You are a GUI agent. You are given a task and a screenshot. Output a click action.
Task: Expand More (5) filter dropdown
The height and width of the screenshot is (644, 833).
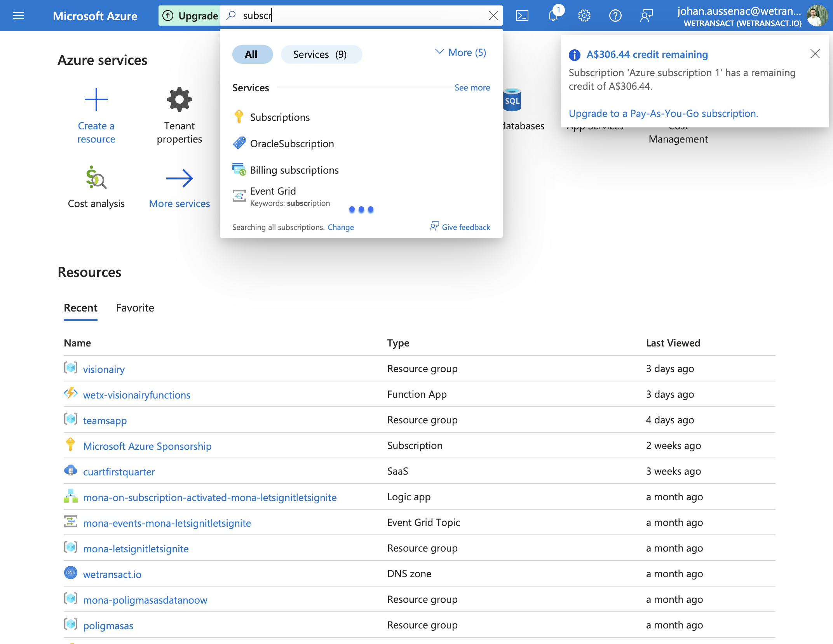click(x=461, y=52)
